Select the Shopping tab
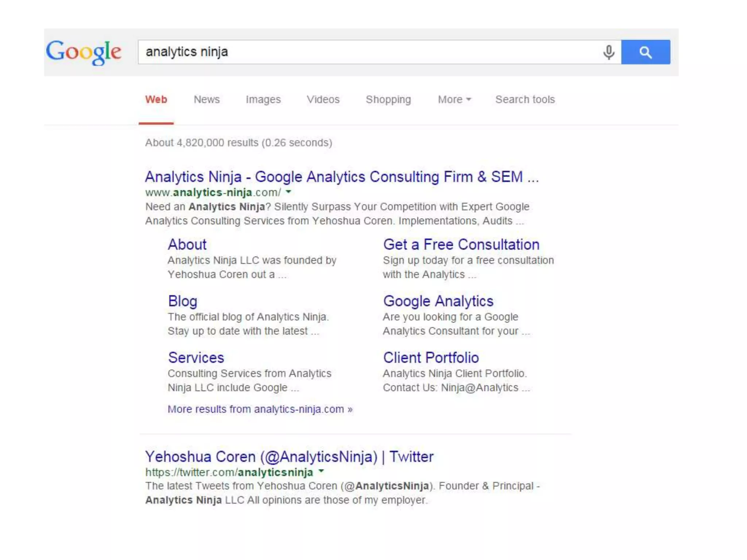Image resolution: width=747 pixels, height=560 pixels. [x=388, y=100]
